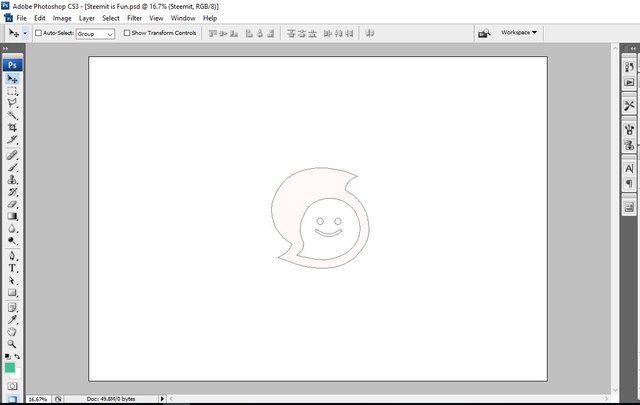The image size is (640, 405).
Task: Open tool preset picker arrow
Action: point(25,33)
